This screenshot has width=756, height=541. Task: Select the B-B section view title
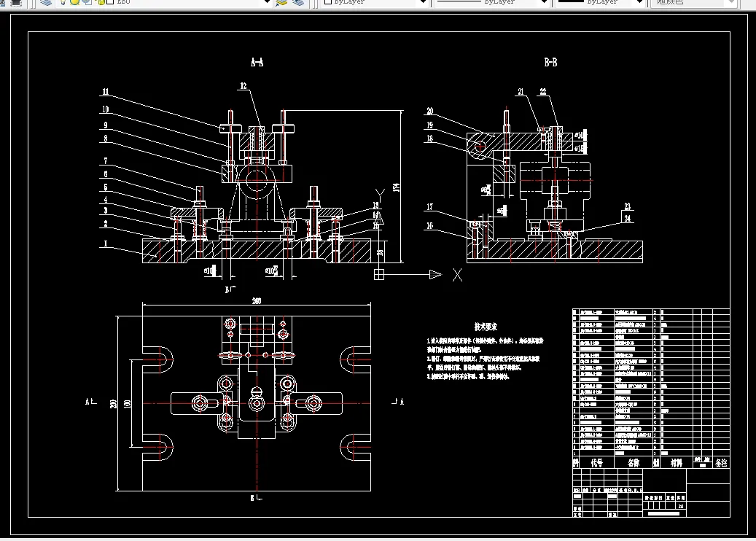pos(550,62)
